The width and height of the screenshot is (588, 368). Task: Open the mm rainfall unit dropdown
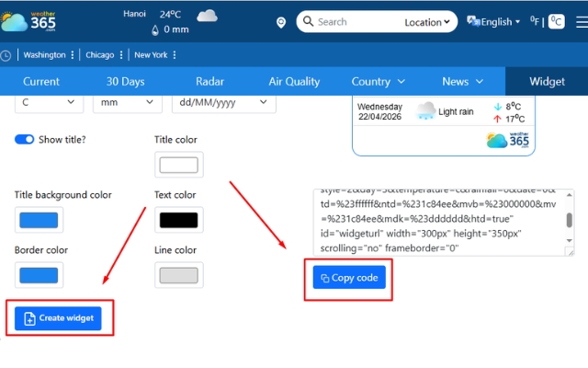[128, 103]
